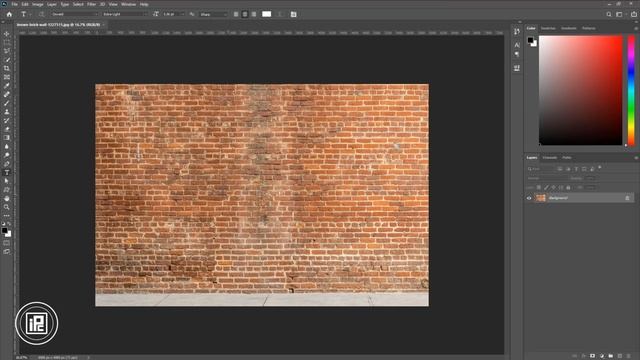The width and height of the screenshot is (640, 360).
Task: Select the Blur tool
Action: point(7,146)
